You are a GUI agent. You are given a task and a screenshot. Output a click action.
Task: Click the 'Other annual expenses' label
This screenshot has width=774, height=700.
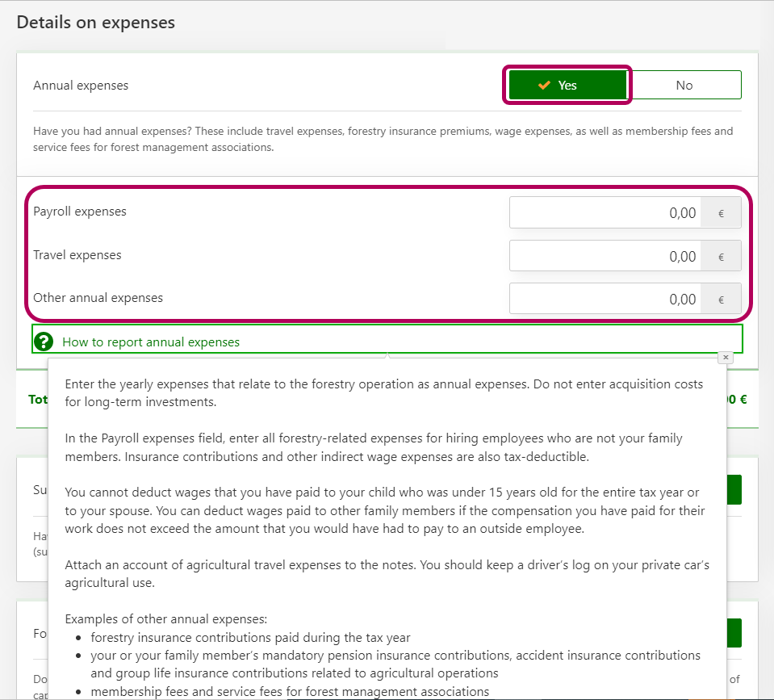pyautogui.click(x=98, y=298)
